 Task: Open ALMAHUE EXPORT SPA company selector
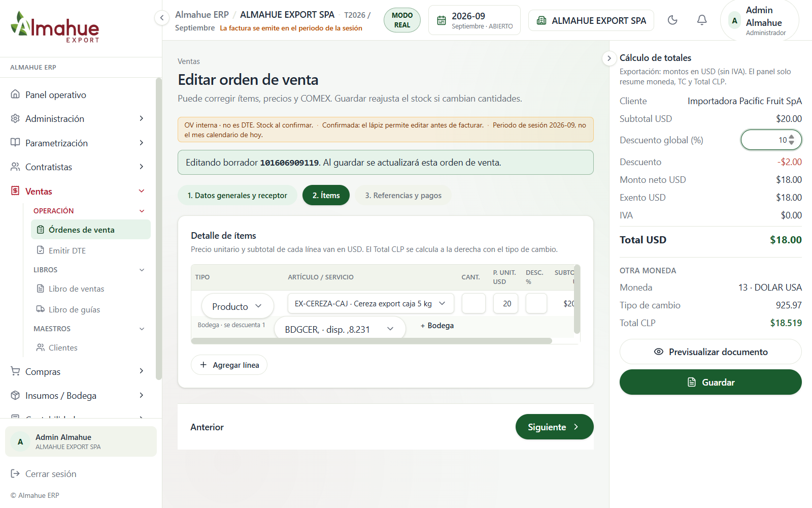pos(591,20)
